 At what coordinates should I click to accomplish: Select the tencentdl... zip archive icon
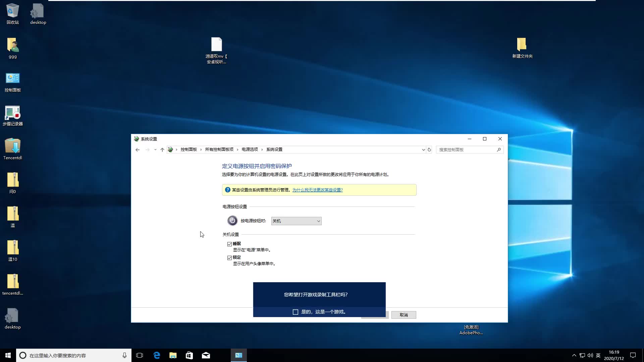[12, 285]
